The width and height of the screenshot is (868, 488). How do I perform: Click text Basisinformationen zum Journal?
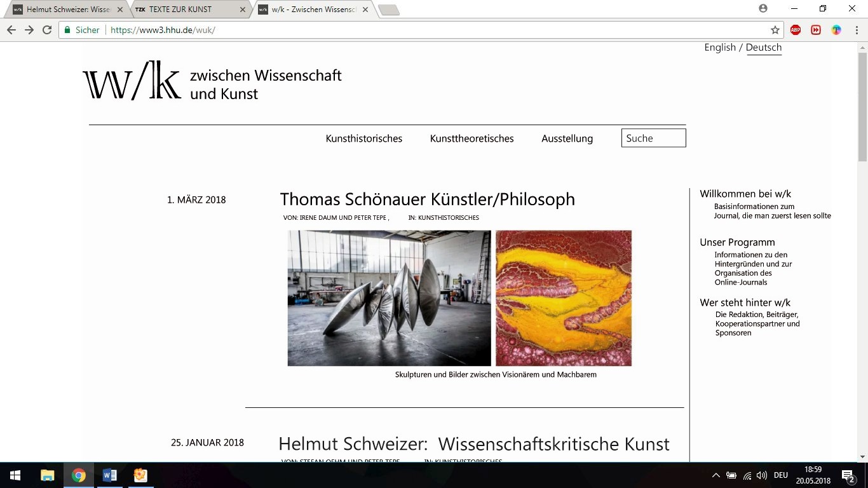[772, 211]
